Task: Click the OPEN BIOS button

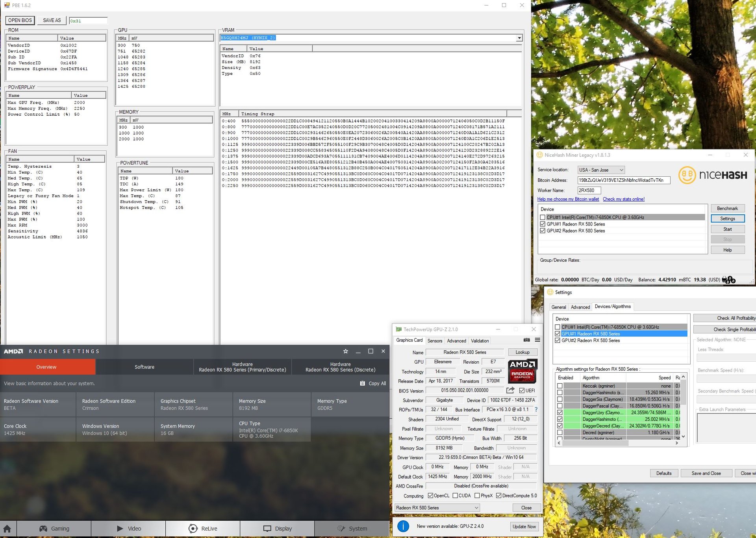Action: pos(20,20)
